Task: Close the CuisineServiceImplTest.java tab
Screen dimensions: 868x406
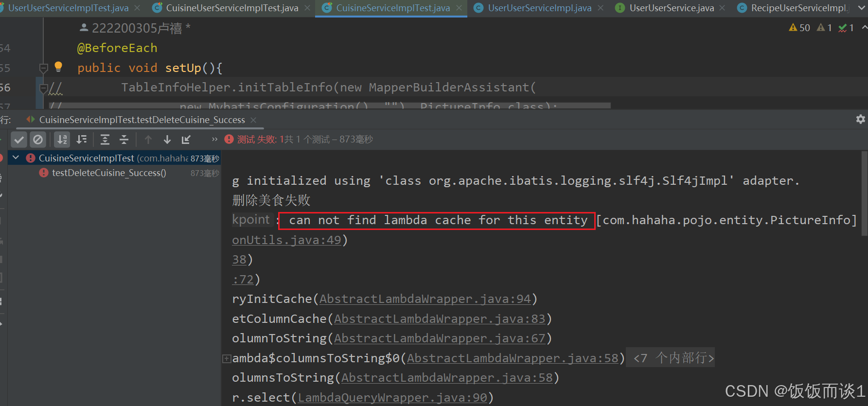Action: (x=459, y=8)
